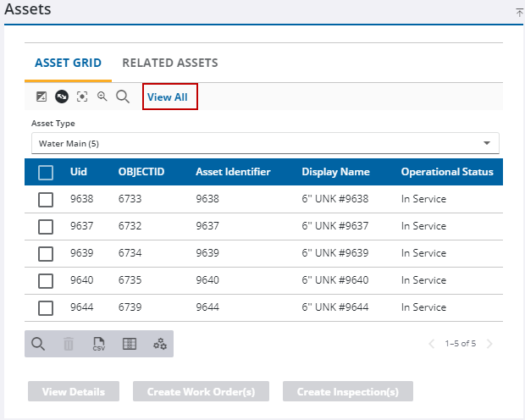Open the column table layout icon

tap(130, 344)
